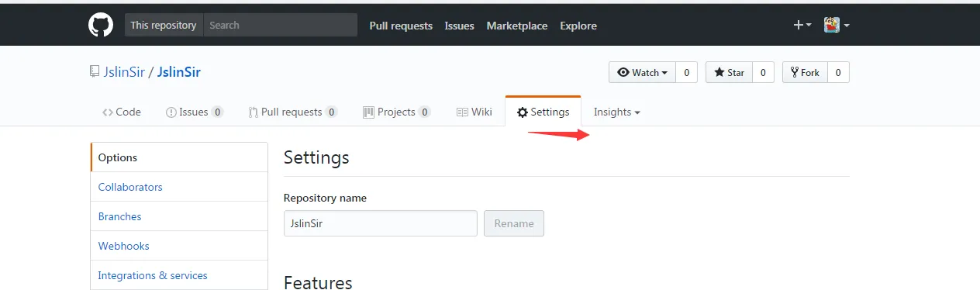980x290 pixels.
Task: Open the GitHub Octocat logo home
Action: [x=101, y=25]
